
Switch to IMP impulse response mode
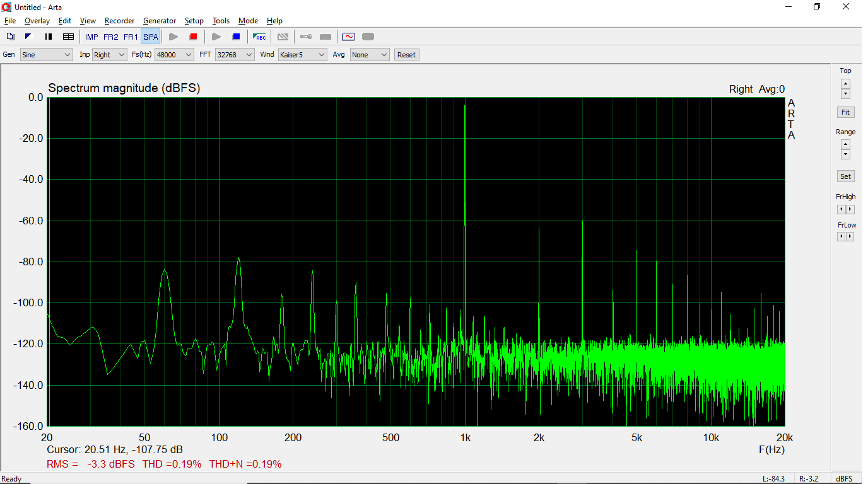click(x=91, y=37)
